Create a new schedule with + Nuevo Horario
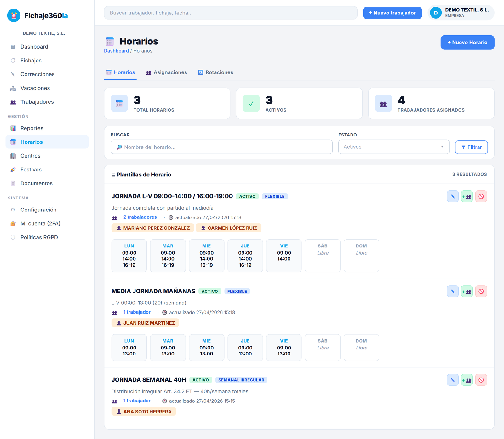Viewport: 504px width, 439px height. [467, 42]
